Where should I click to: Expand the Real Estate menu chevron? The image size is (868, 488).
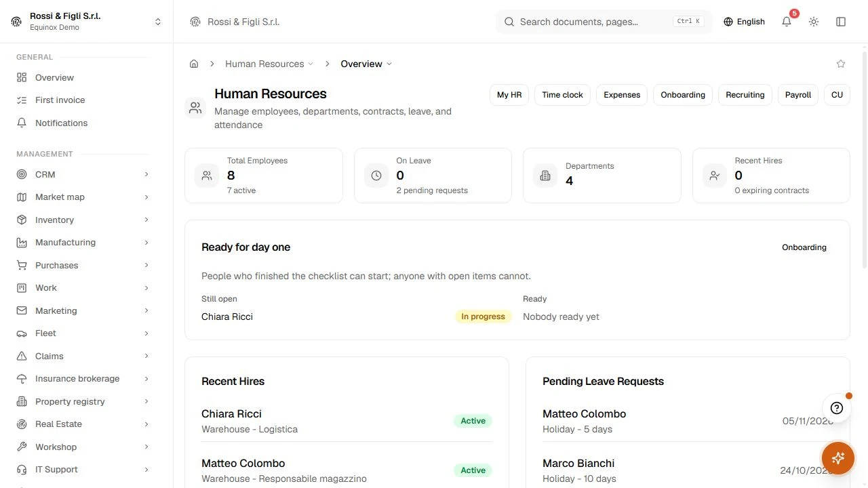[x=146, y=424]
